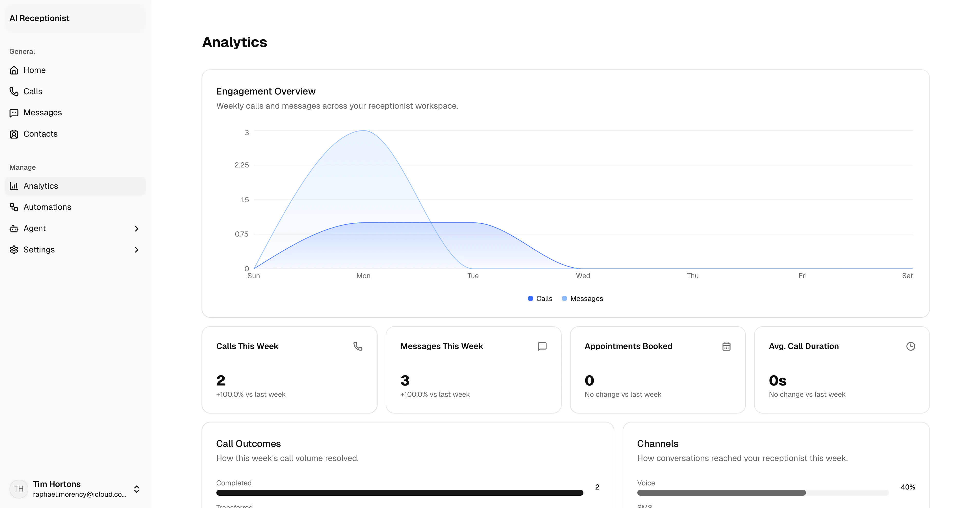Select the Home icon in the sidebar
Screen dimensions: 980x508
[14, 70]
